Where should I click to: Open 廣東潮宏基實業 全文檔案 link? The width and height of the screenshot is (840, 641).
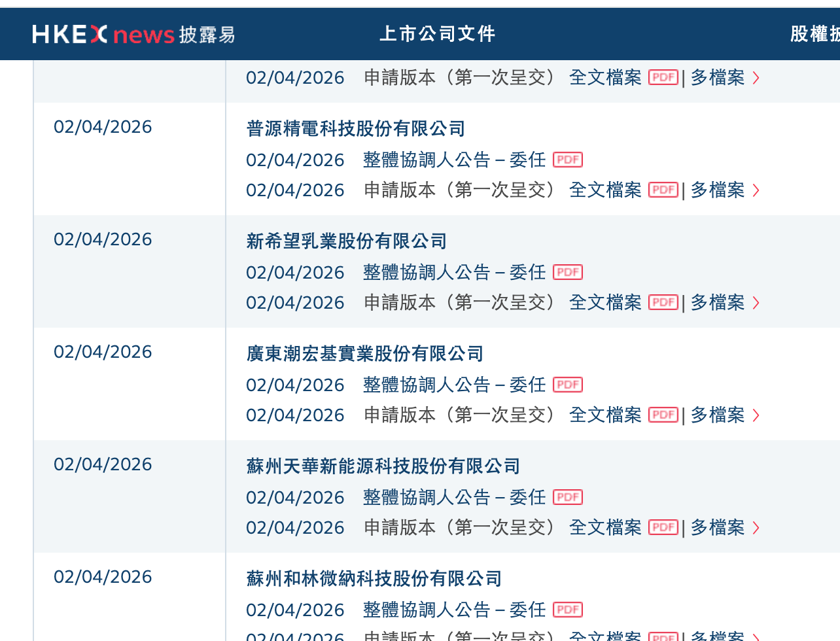coord(605,415)
